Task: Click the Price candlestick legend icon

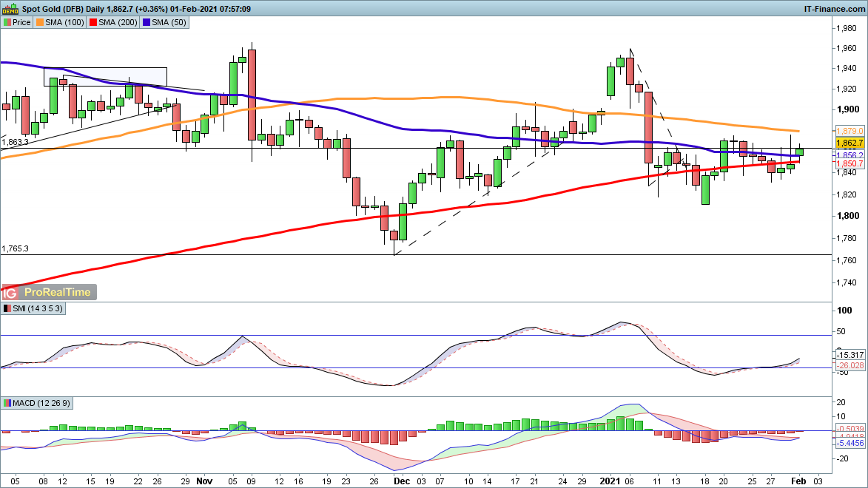Action: coord(7,22)
